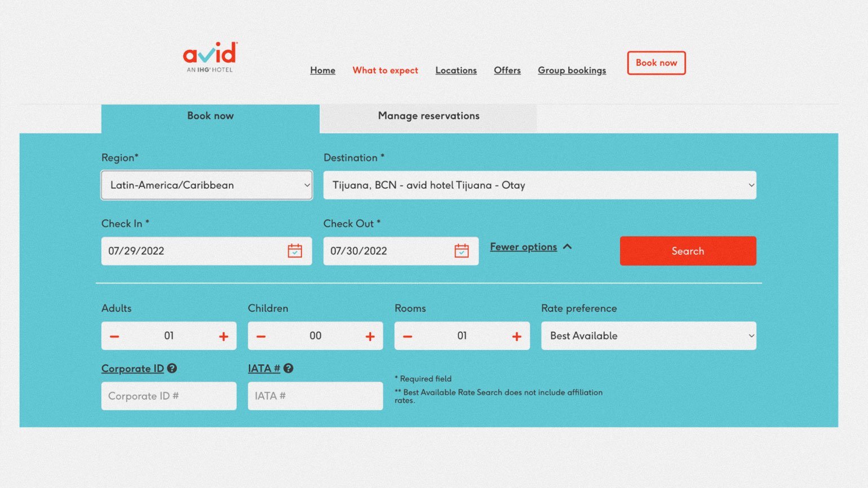
Task: Increase the Adults count with plus
Action: pos(224,336)
